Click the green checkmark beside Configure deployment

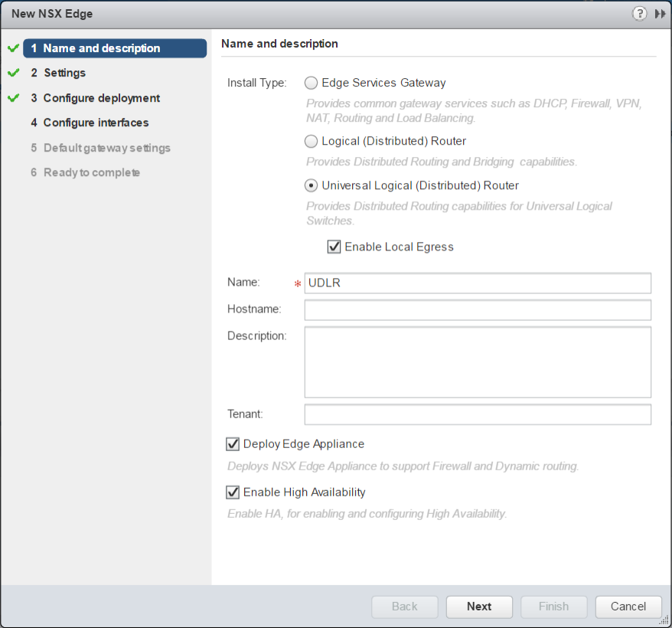click(13, 98)
